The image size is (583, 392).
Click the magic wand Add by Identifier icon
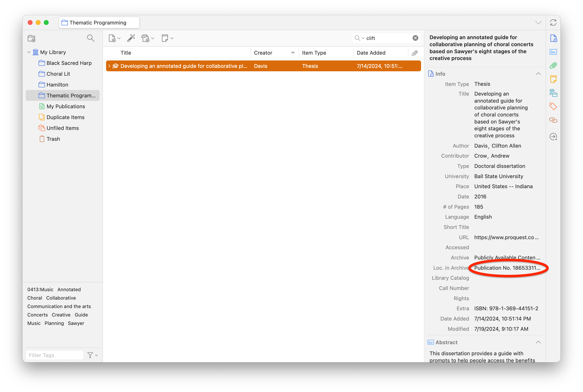click(131, 38)
